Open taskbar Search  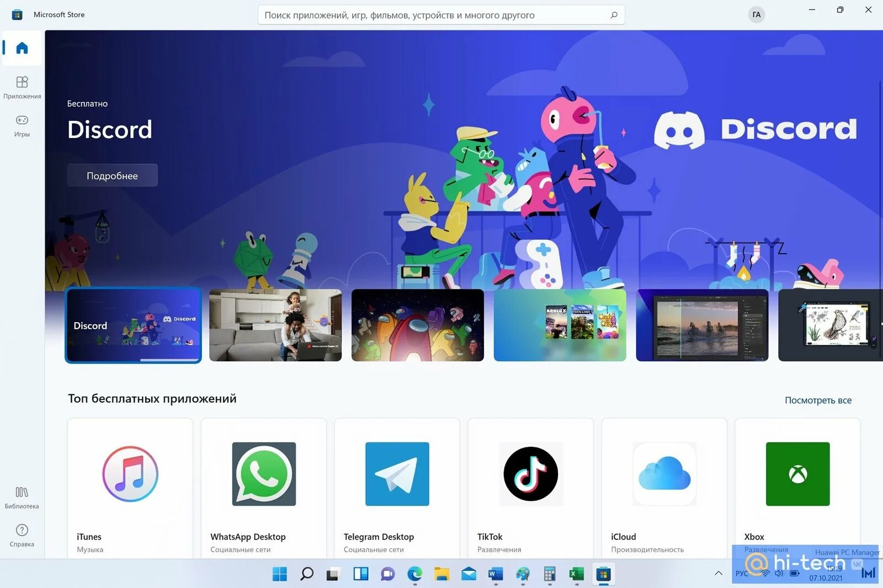point(307,574)
